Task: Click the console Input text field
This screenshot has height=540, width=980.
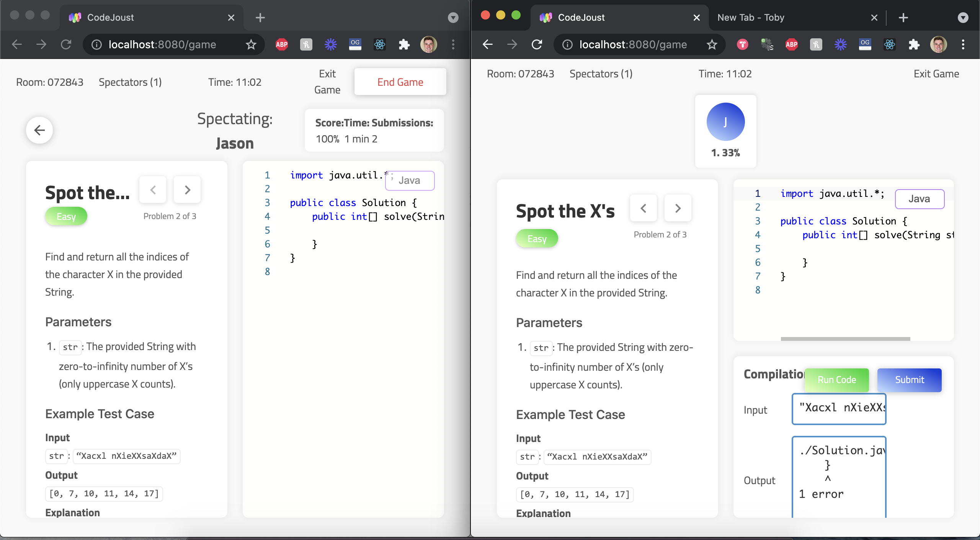Action: point(839,409)
